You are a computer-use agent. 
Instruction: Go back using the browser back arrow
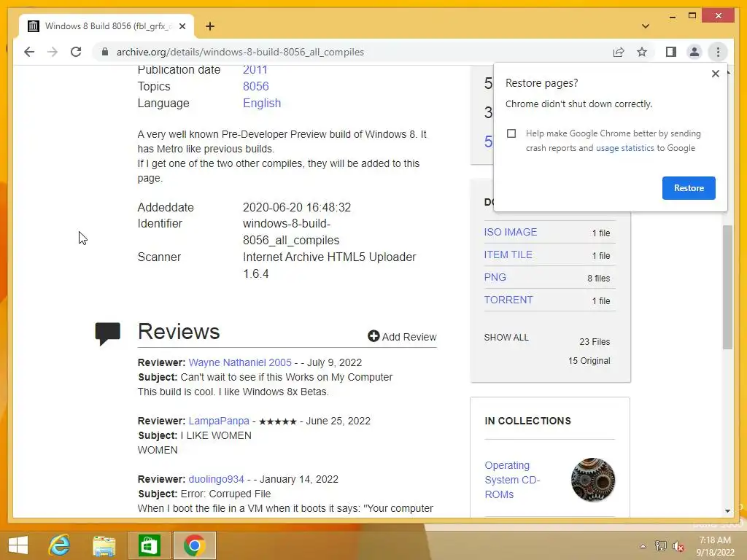point(29,52)
